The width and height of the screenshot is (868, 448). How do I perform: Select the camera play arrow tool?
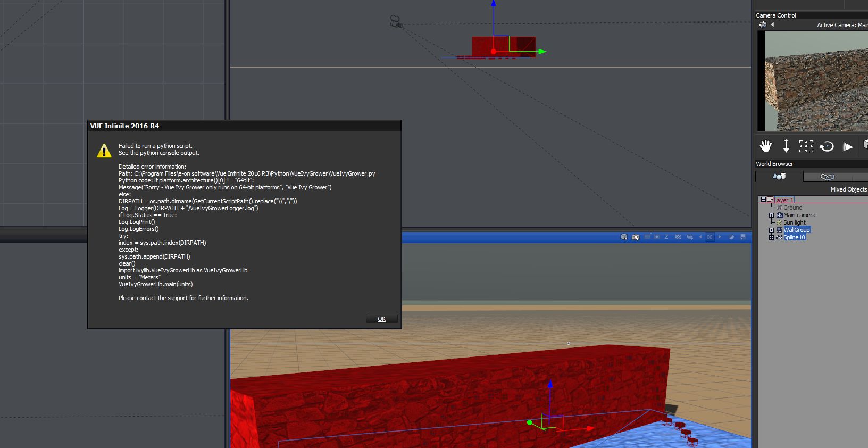(848, 146)
